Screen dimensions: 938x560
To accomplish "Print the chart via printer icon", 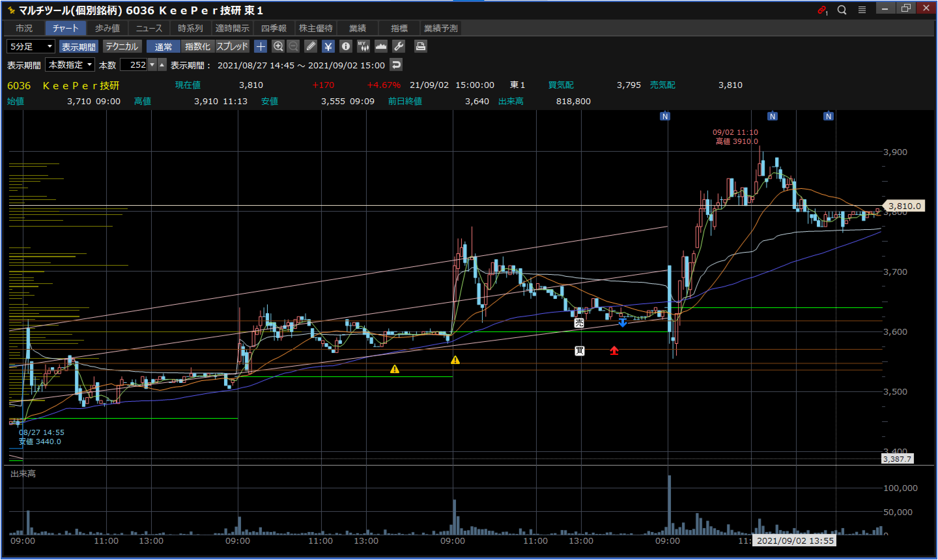I will point(420,47).
